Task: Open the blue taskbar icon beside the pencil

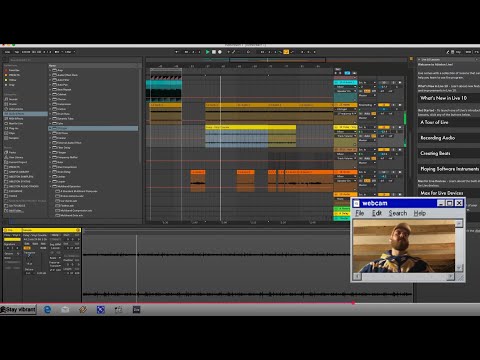Action: pos(101,310)
